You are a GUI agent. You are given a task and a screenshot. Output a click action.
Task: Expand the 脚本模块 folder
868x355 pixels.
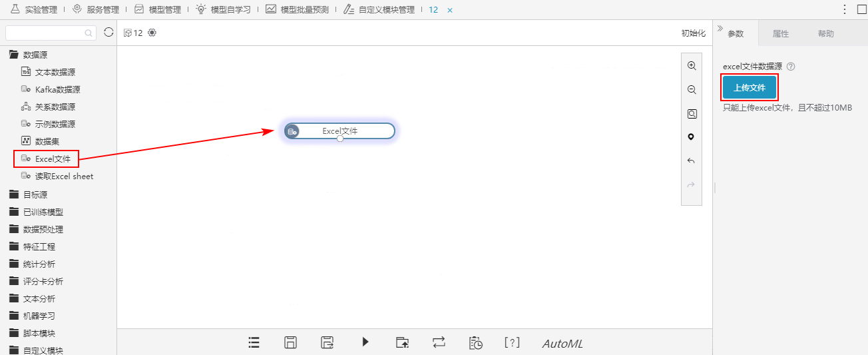[32, 333]
